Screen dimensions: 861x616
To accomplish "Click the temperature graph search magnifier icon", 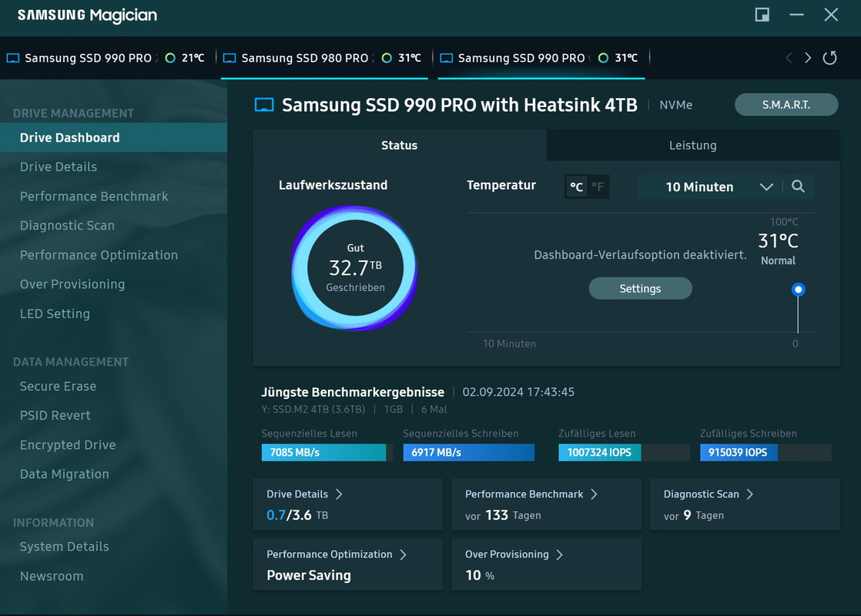I will click(x=798, y=186).
